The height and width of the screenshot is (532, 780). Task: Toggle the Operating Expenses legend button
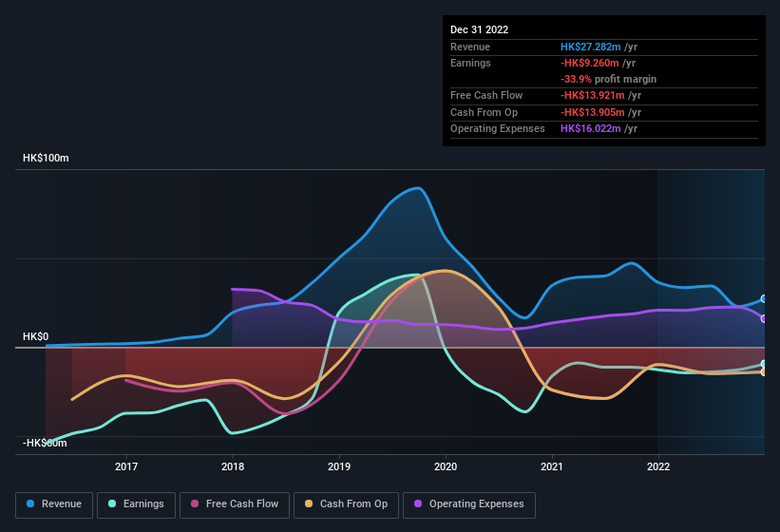(469, 504)
